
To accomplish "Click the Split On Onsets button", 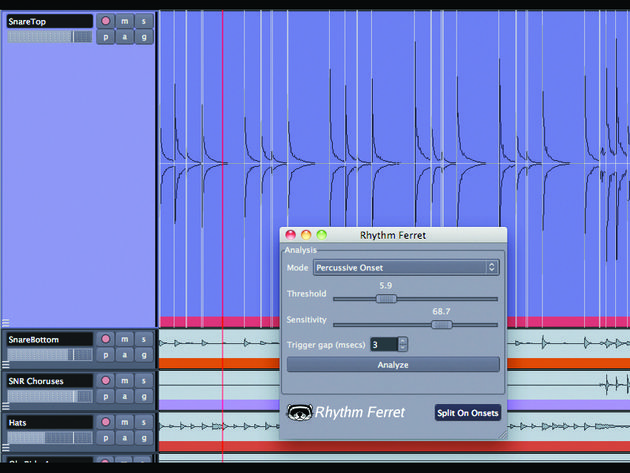I will [468, 413].
